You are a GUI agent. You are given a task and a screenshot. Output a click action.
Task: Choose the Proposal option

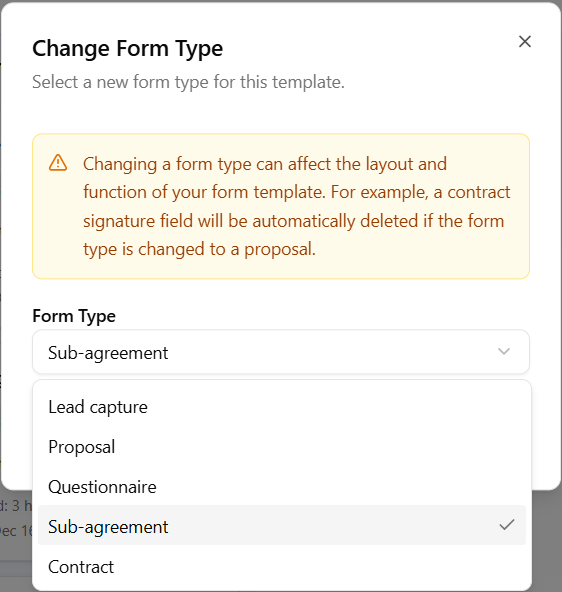pyautogui.click(x=282, y=447)
